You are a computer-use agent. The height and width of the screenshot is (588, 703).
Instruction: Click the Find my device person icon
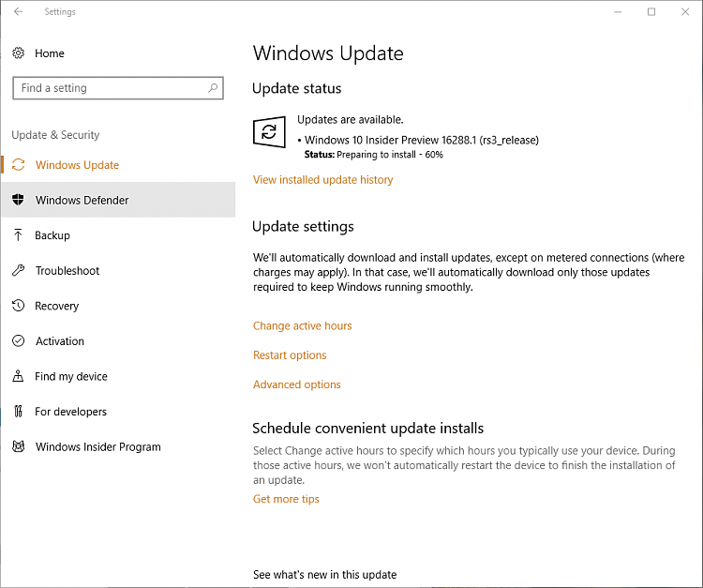coord(18,376)
